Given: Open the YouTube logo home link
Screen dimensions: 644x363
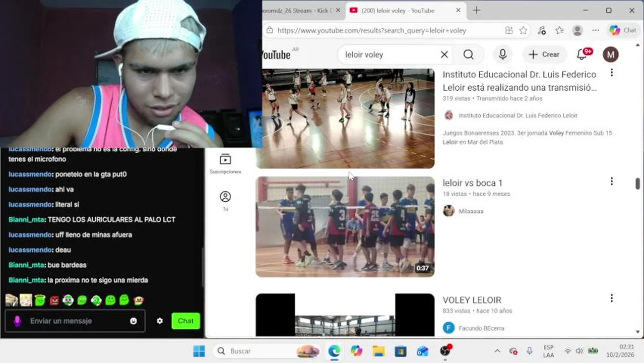Looking at the screenshot, I should click(276, 54).
